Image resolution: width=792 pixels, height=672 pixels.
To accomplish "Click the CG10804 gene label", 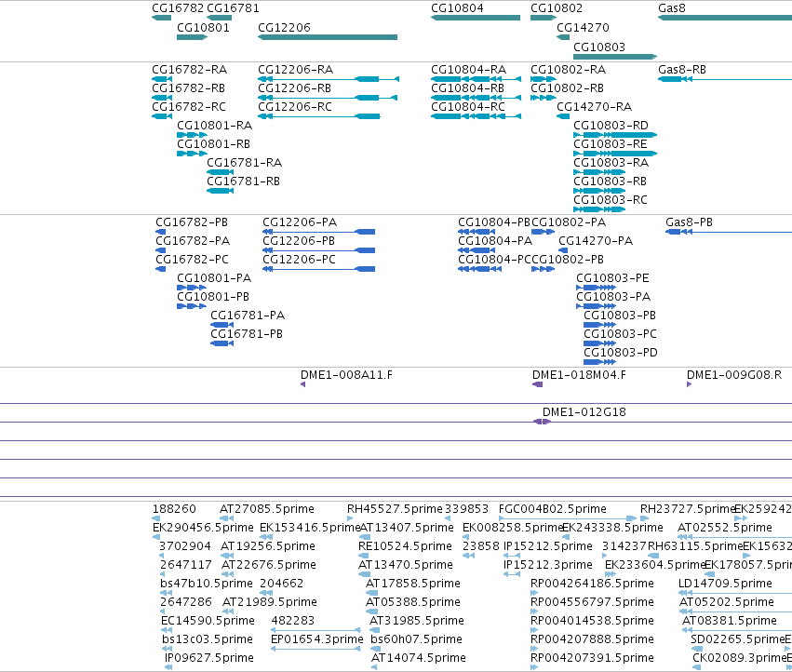I will click(x=457, y=8).
